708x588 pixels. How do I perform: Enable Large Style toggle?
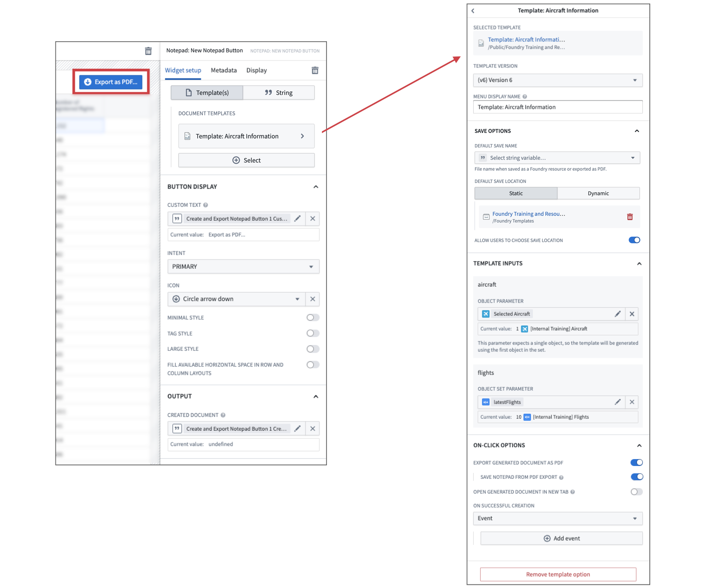coord(313,349)
